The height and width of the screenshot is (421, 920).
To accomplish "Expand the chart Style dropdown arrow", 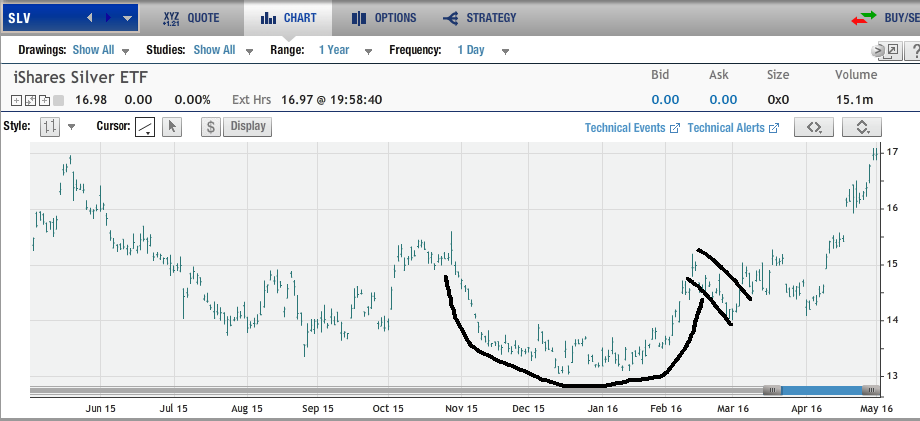I will (x=72, y=127).
